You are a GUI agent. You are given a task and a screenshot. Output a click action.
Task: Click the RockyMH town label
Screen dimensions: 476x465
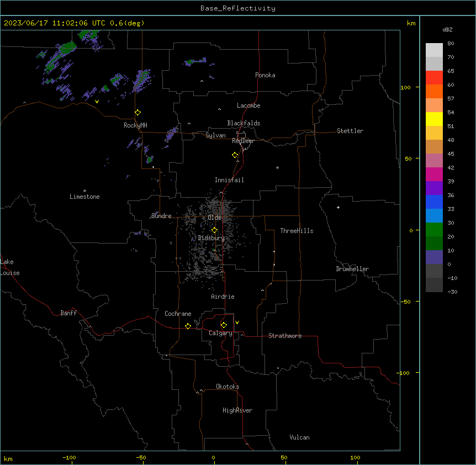coord(135,125)
